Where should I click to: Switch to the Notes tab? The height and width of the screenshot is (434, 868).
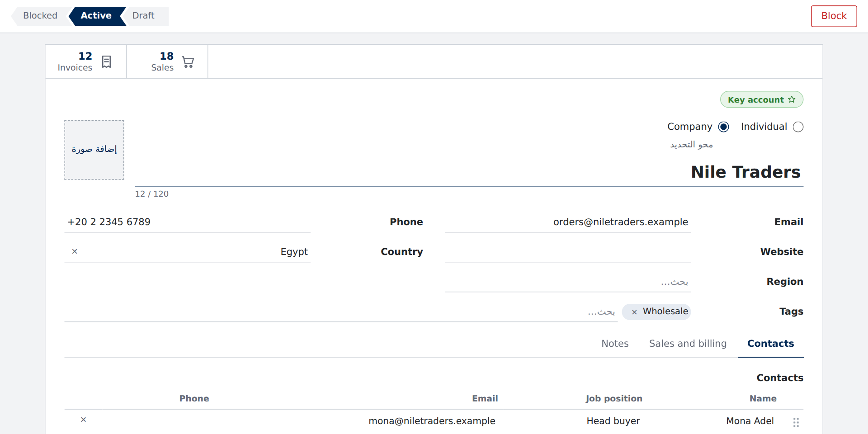click(615, 344)
